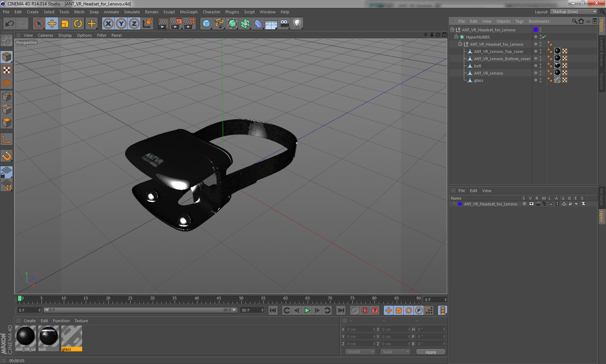Open Edit Render Settings
The width and height of the screenshot is (606, 364).
(190, 24)
